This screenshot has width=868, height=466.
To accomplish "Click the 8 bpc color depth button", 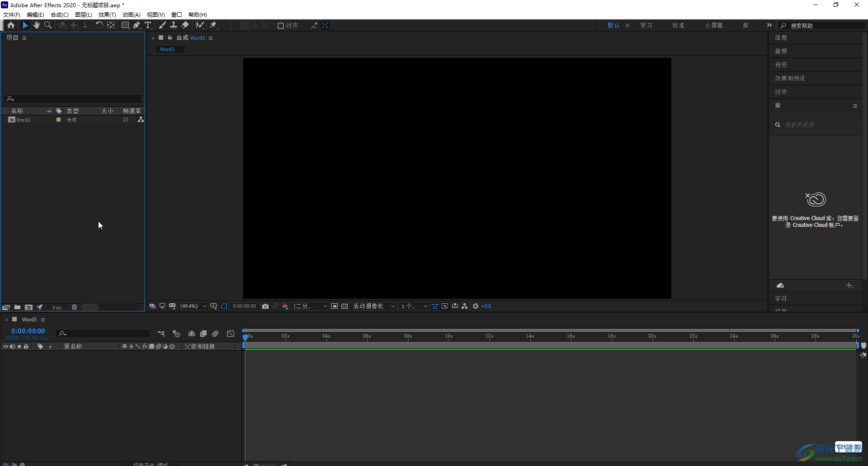I will click(x=57, y=307).
